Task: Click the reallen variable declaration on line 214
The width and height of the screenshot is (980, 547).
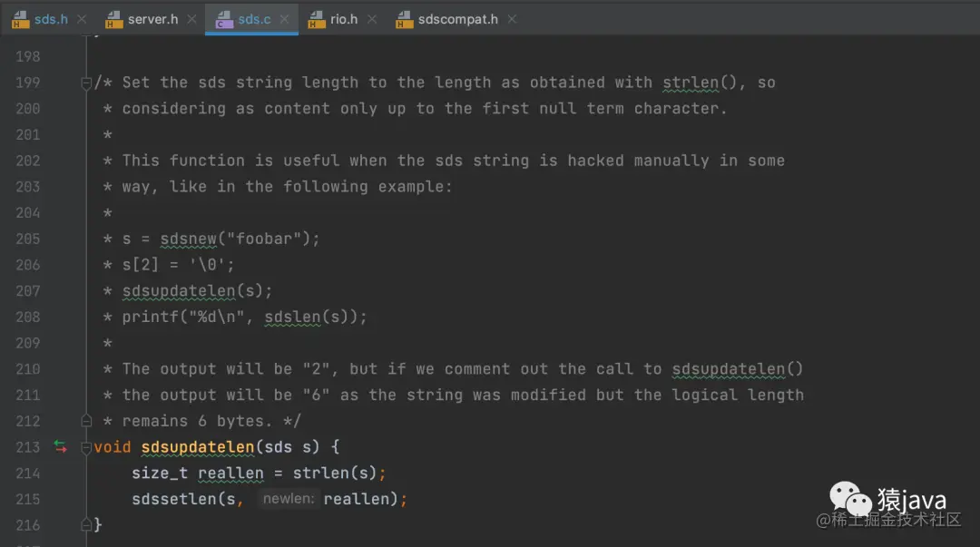Action: [230, 474]
